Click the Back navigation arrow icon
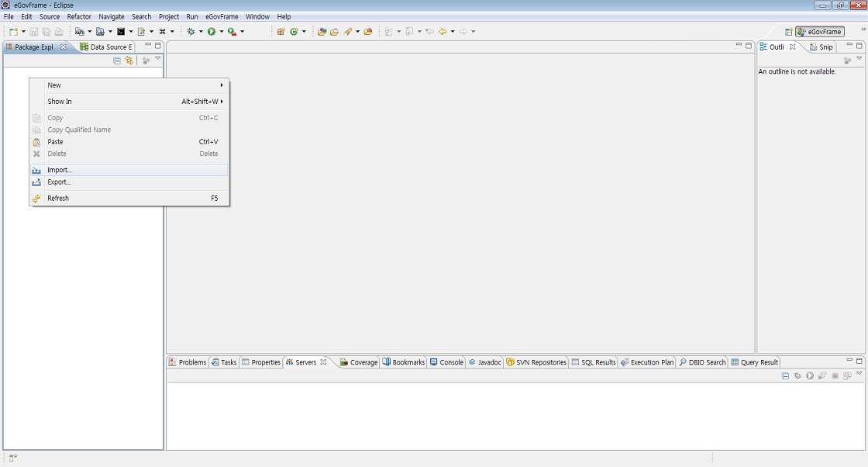 (443, 32)
